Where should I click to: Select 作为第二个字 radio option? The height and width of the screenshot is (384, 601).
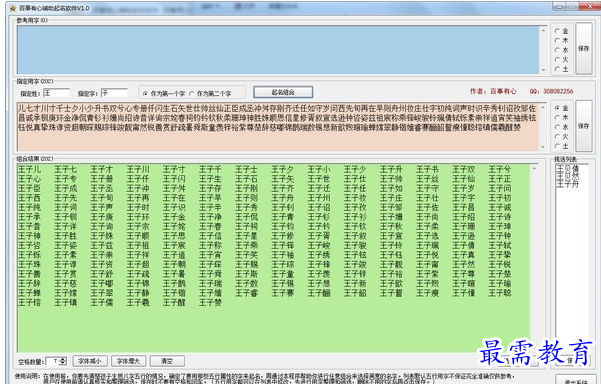pyautogui.click(x=210, y=93)
